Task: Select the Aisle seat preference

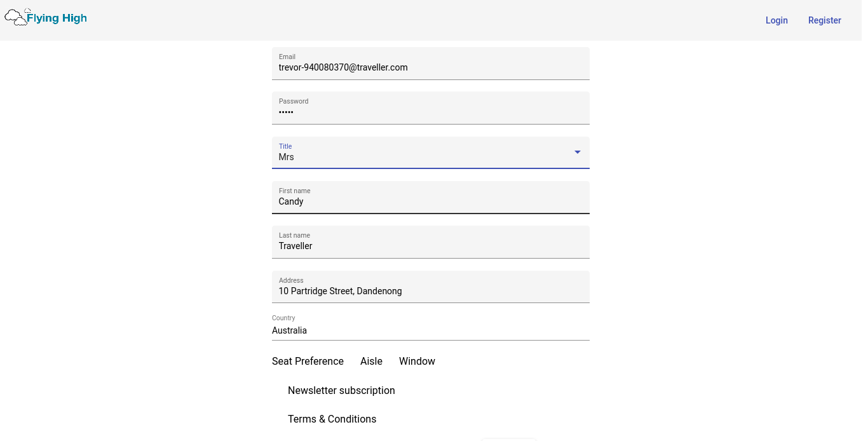Action: click(x=371, y=361)
